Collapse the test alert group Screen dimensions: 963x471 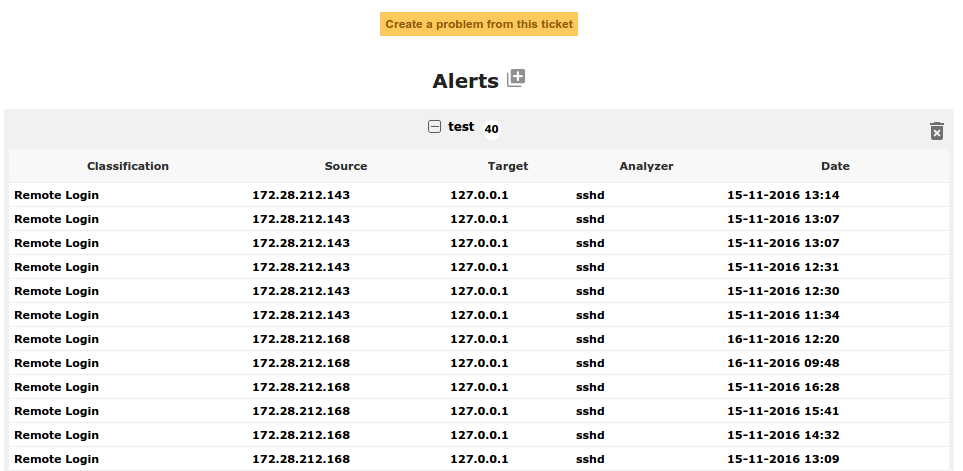(x=434, y=127)
